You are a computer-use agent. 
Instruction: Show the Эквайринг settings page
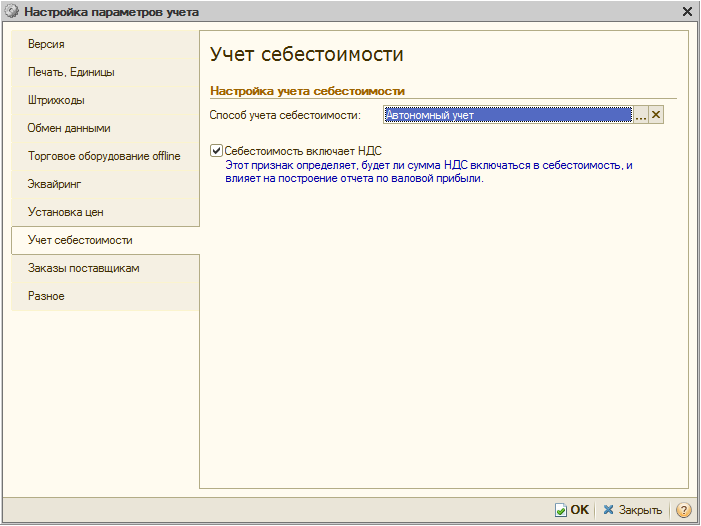pos(105,185)
